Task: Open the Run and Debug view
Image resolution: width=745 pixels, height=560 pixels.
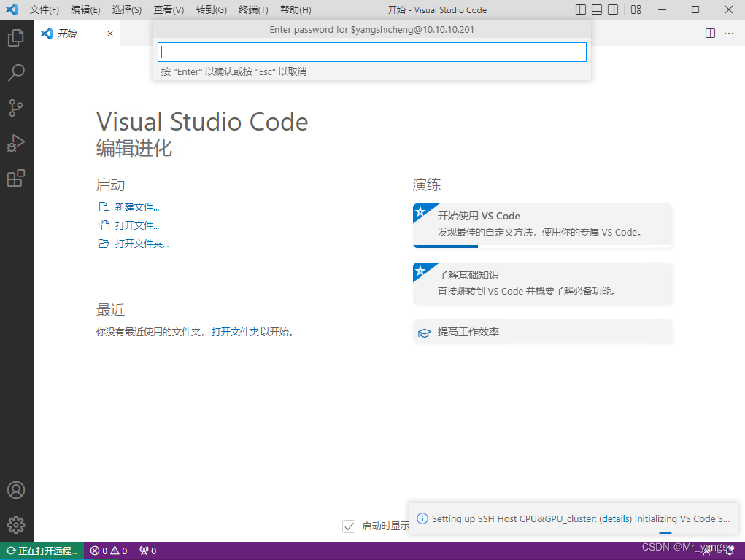Action: point(16,143)
